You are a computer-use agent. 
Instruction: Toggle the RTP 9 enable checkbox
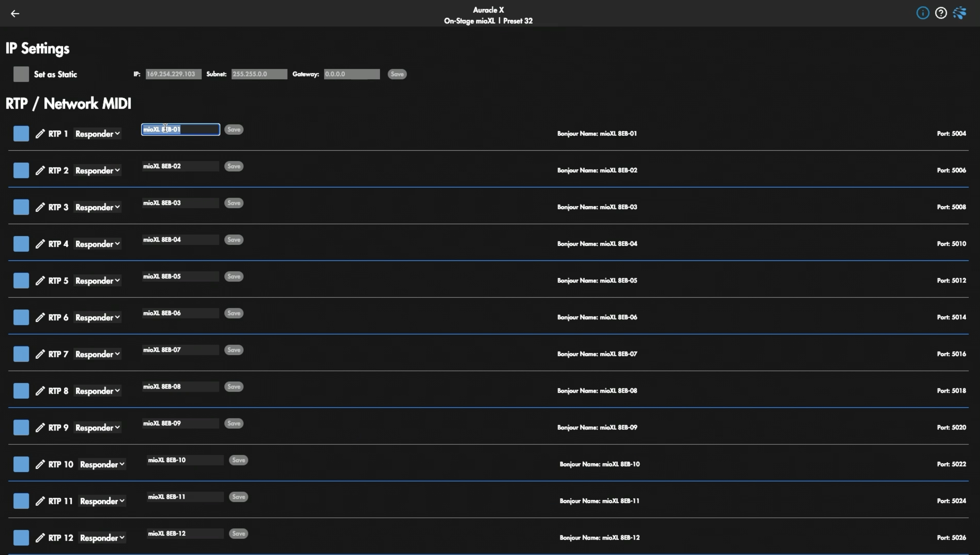pyautogui.click(x=21, y=428)
